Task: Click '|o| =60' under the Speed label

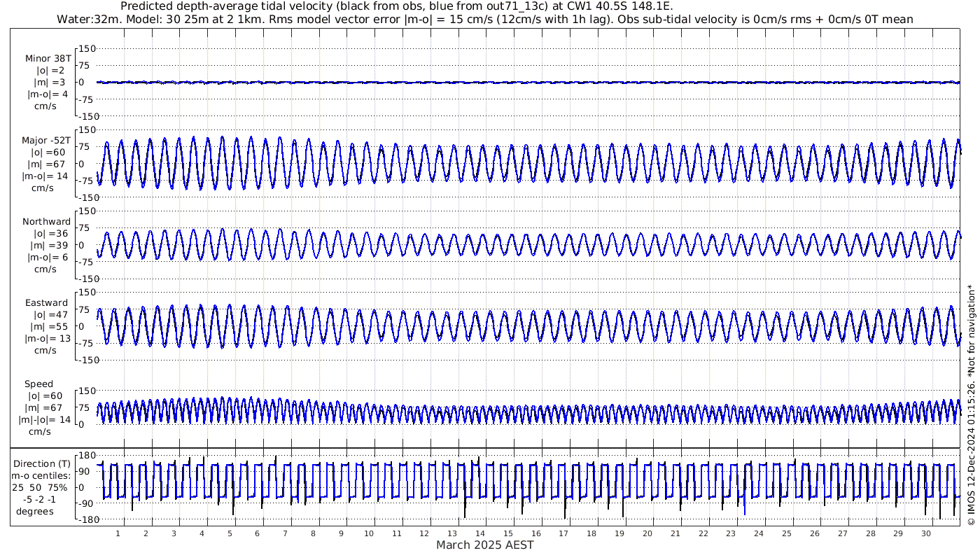Action: 45,395
